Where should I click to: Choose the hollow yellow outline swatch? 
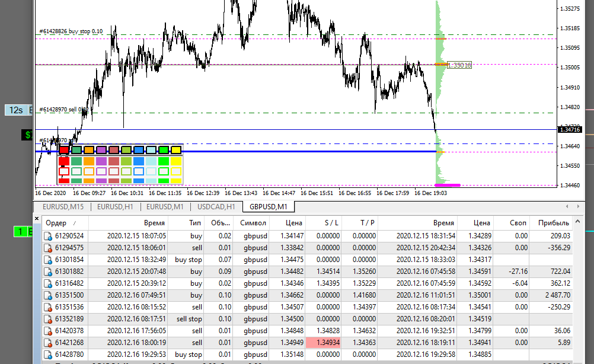[176, 171]
